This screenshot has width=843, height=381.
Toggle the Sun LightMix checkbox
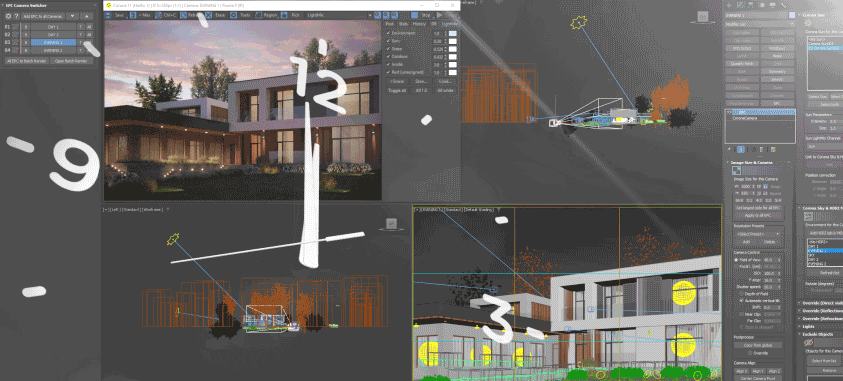click(x=389, y=41)
